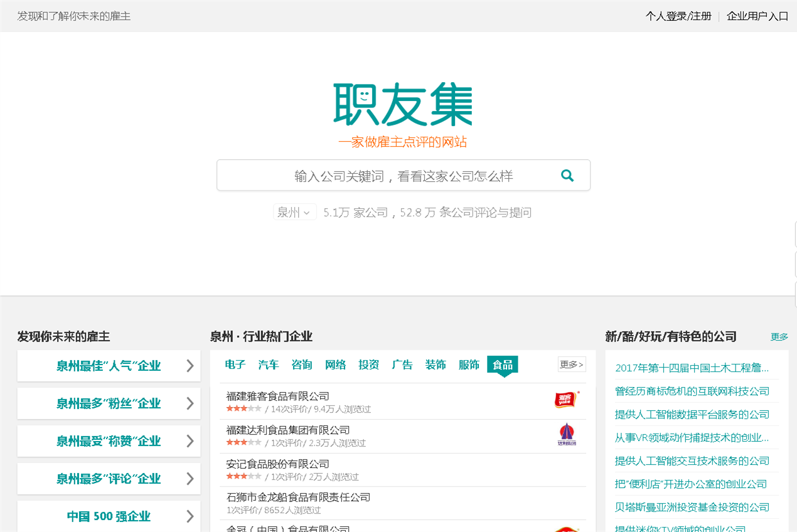Click the 14次评价/ 9.4万人浏览过 text
Image resolution: width=797 pixels, height=532 pixels.
(x=321, y=409)
